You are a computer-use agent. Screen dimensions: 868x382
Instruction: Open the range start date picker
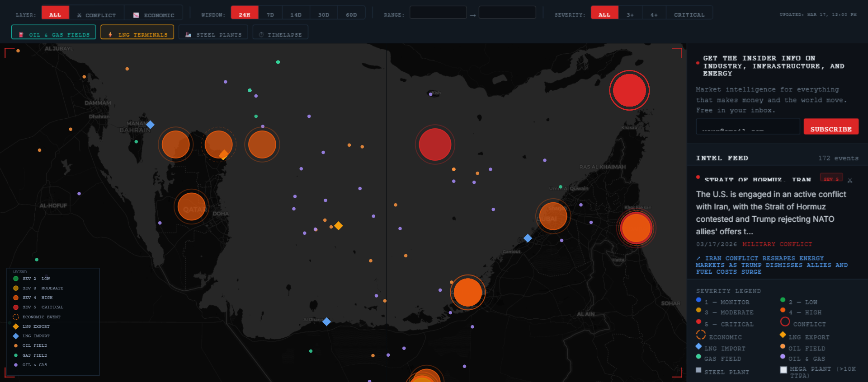pos(438,13)
